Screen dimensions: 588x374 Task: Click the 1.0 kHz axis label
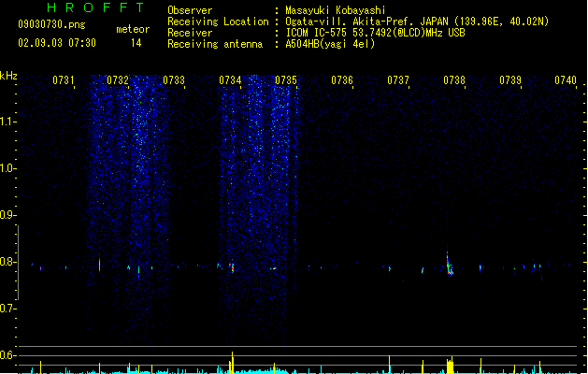click(x=7, y=168)
